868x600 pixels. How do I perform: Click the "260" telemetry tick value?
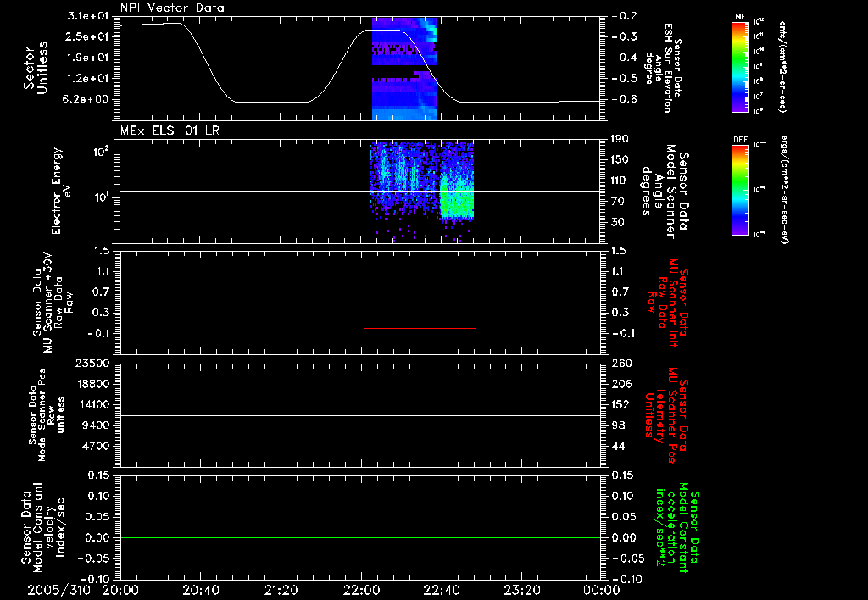[x=621, y=363]
